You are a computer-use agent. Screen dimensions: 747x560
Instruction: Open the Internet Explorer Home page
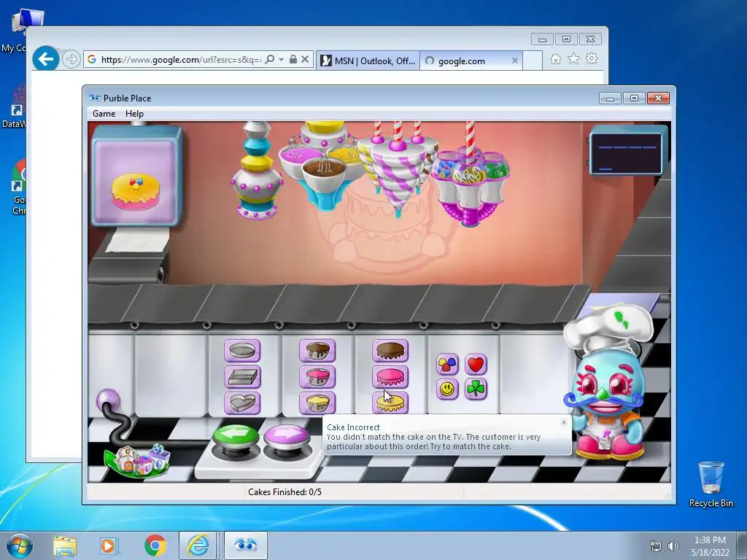click(x=555, y=58)
